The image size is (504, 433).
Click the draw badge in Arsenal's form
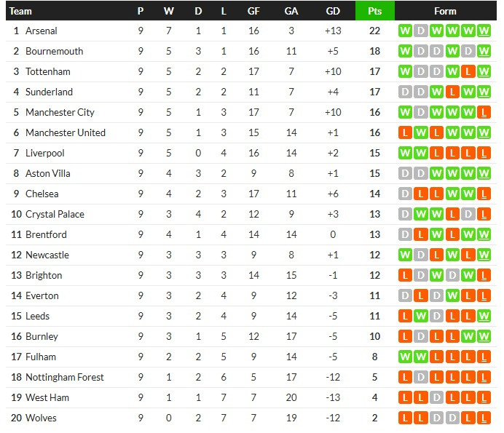(x=420, y=31)
